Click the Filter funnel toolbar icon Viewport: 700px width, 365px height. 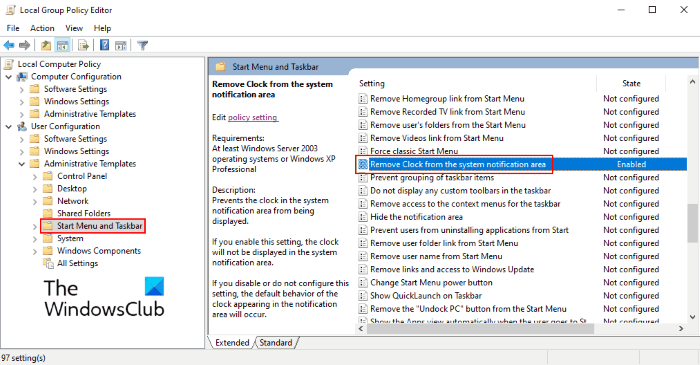click(142, 45)
